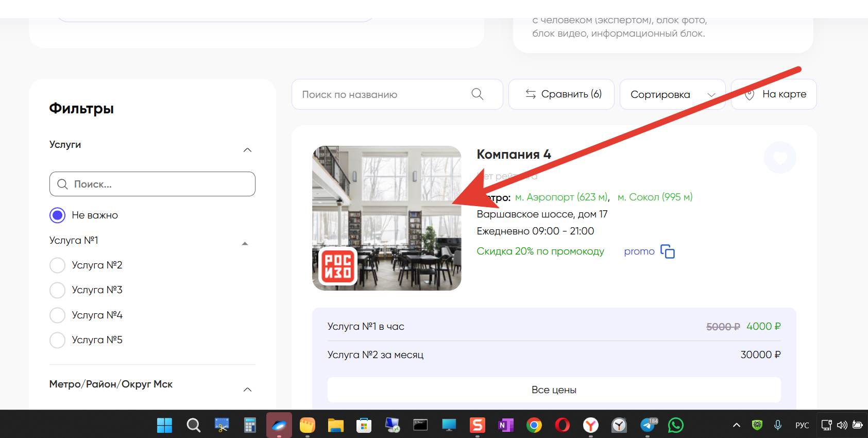Open the Opera browser from taskbar
This screenshot has width=868, height=438.
(x=562, y=425)
